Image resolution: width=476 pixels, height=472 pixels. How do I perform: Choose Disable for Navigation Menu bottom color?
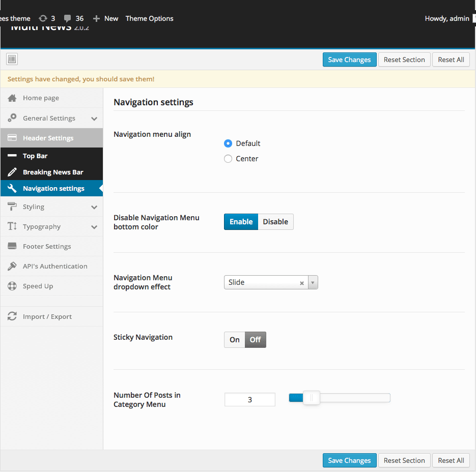click(x=275, y=222)
